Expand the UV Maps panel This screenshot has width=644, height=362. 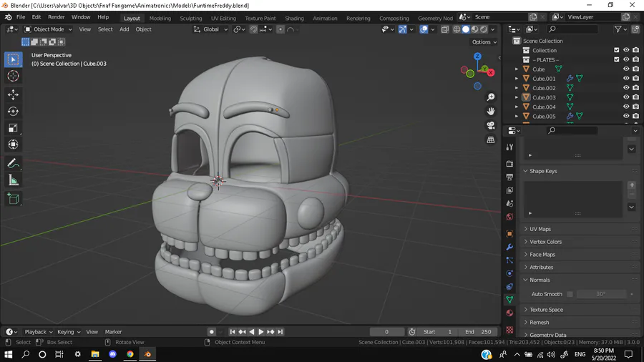540,229
